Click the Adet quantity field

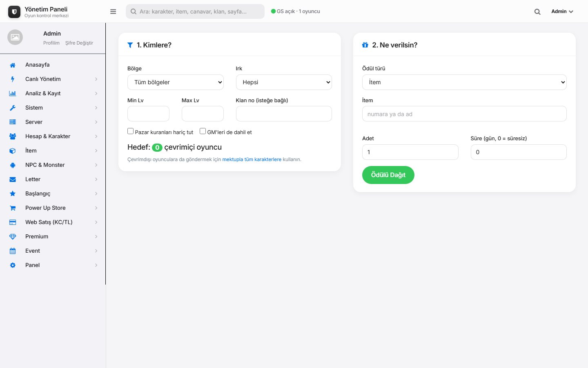coord(410,152)
